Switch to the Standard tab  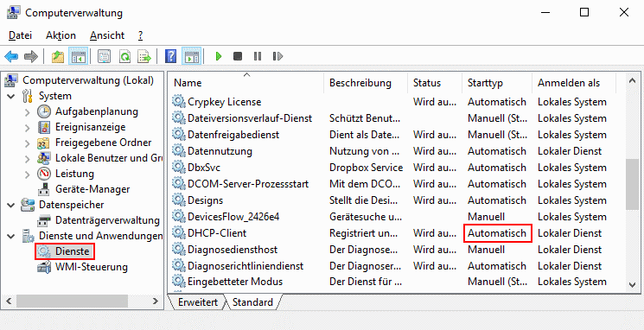coord(252,302)
